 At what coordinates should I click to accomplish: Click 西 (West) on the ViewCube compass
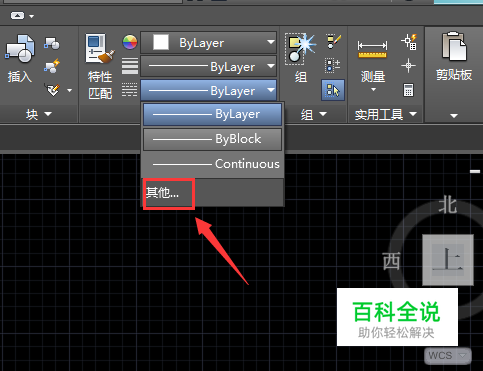click(x=391, y=261)
